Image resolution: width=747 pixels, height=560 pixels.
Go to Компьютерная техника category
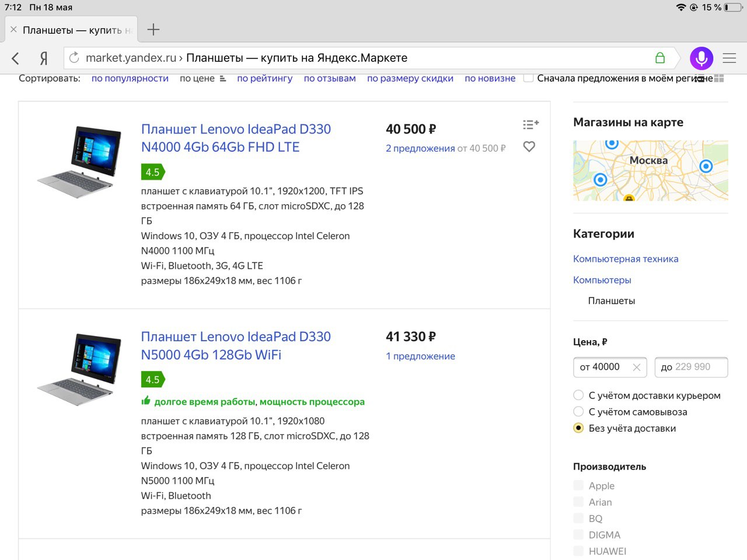coord(626,259)
